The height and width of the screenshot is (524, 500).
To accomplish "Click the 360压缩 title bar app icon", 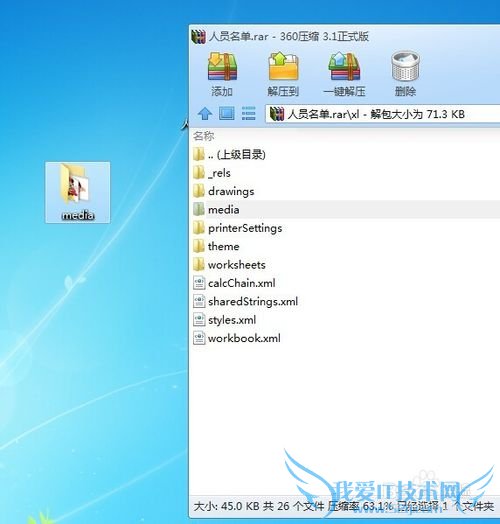I will click(x=198, y=36).
